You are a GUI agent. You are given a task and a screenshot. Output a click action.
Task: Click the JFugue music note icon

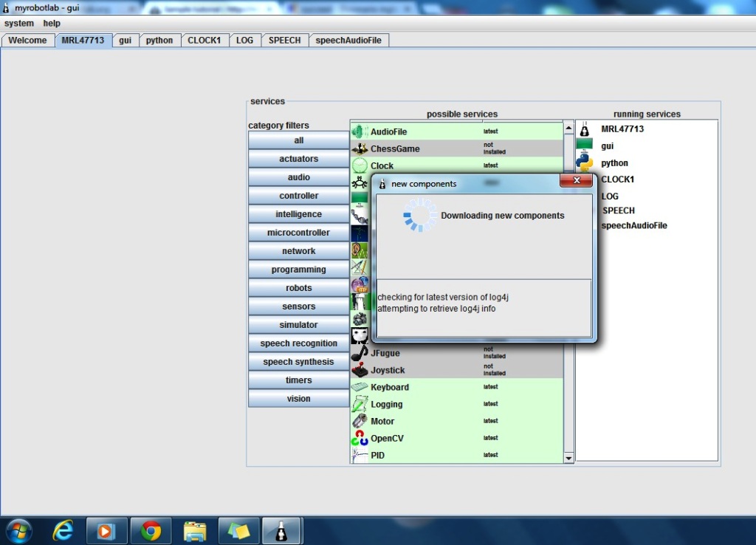[360, 353]
